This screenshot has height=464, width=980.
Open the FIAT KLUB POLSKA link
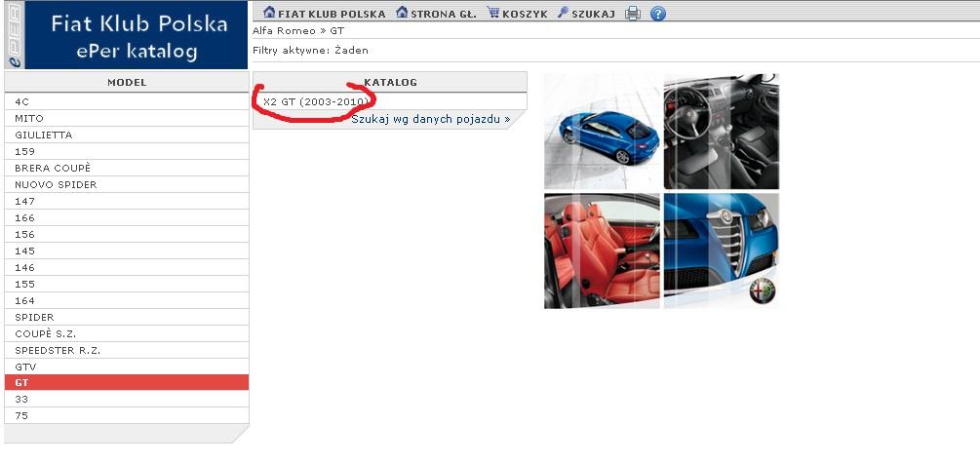332,14
